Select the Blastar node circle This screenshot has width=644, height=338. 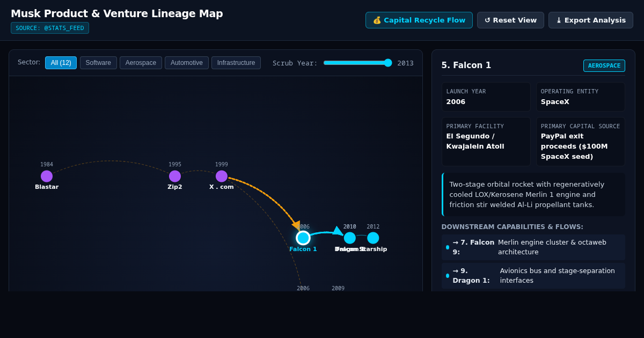pos(47,176)
